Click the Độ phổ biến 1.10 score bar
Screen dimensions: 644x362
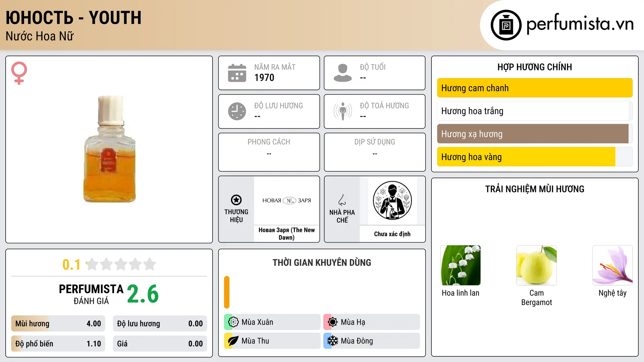(x=58, y=344)
